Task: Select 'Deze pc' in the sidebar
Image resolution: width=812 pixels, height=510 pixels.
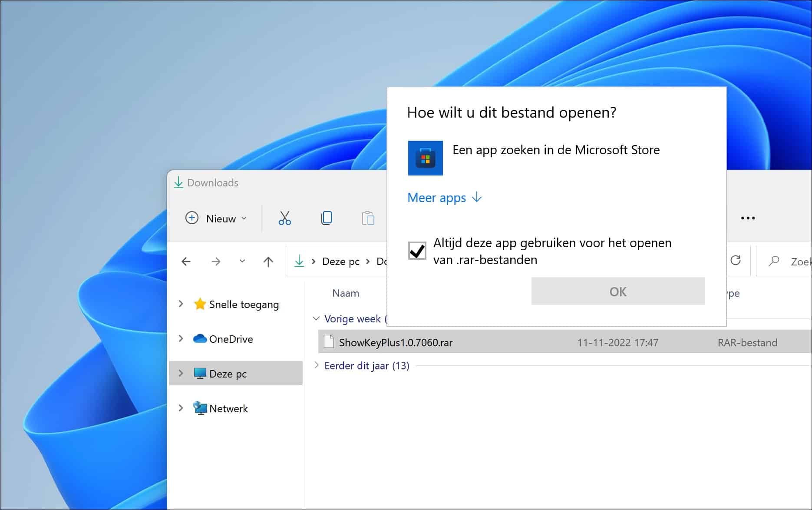Action: (228, 373)
